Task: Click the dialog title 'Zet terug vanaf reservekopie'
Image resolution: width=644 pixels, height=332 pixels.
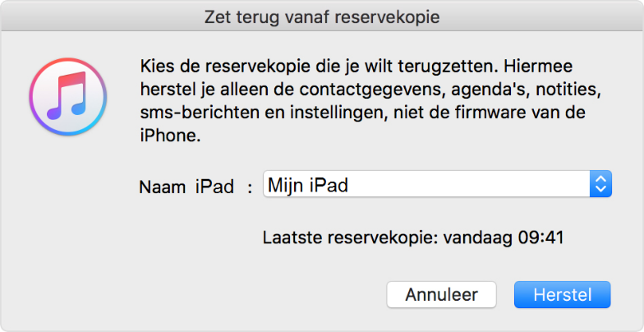Action: click(x=322, y=16)
